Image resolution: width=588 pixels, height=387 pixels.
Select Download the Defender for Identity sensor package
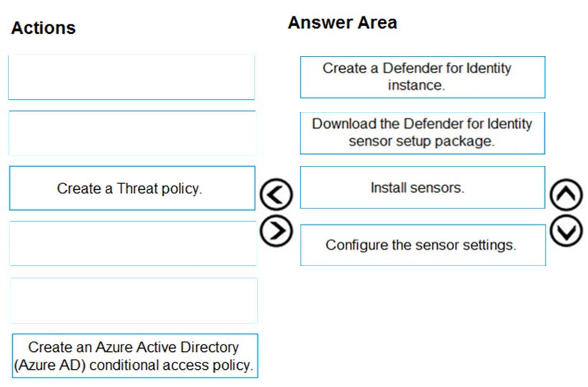(422, 133)
